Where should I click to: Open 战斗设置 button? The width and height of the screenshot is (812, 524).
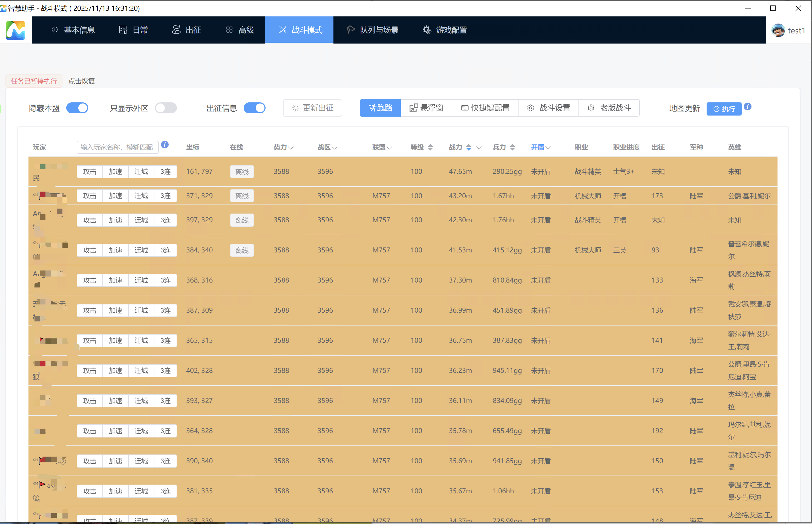[548, 108]
